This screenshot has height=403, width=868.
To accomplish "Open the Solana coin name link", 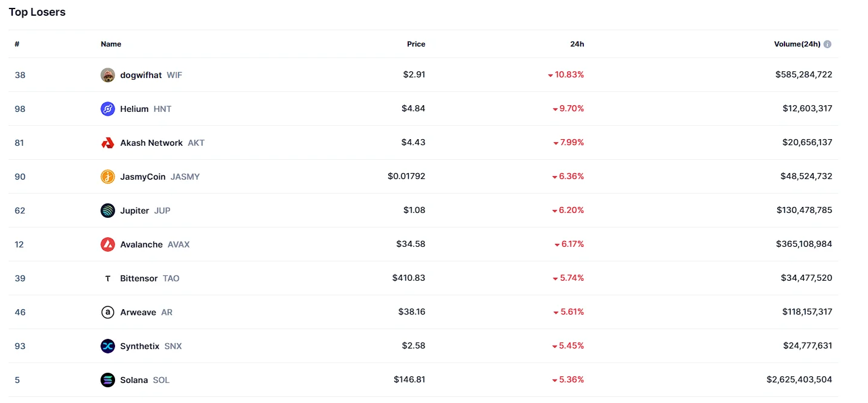I will click(134, 380).
